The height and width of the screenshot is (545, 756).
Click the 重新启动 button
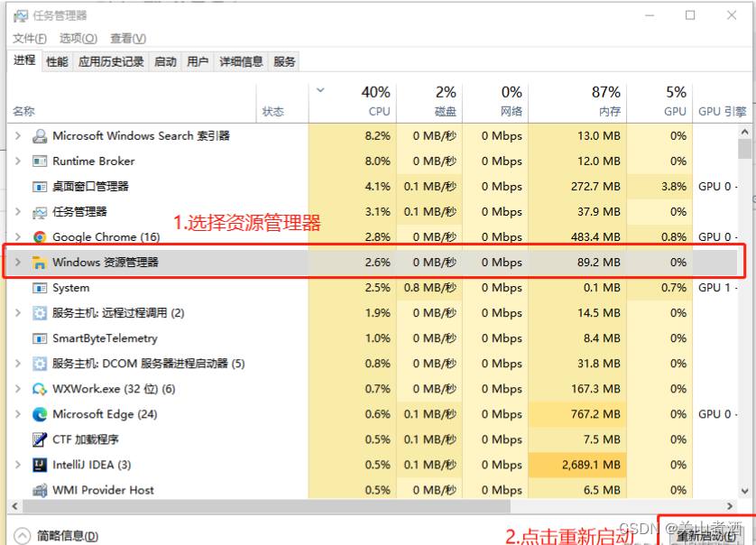[706, 535]
